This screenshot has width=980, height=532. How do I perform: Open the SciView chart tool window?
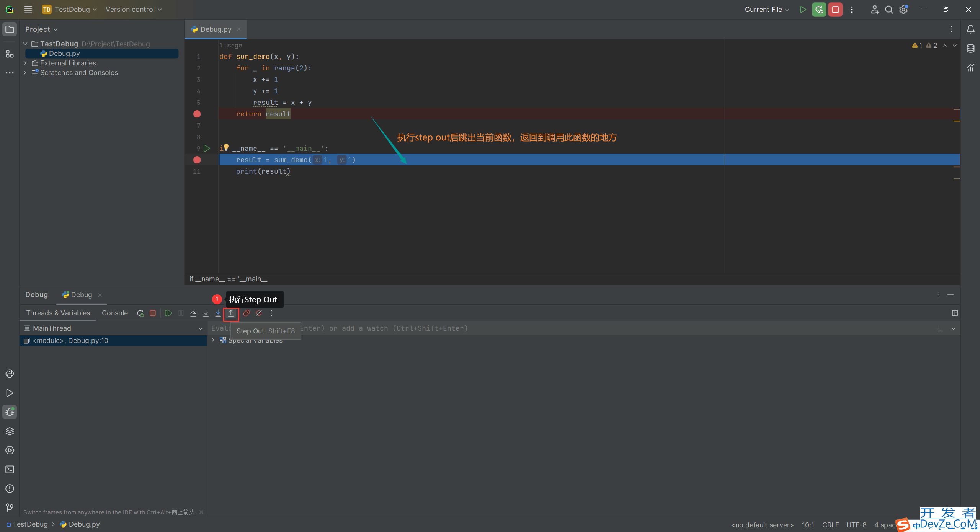970,68
